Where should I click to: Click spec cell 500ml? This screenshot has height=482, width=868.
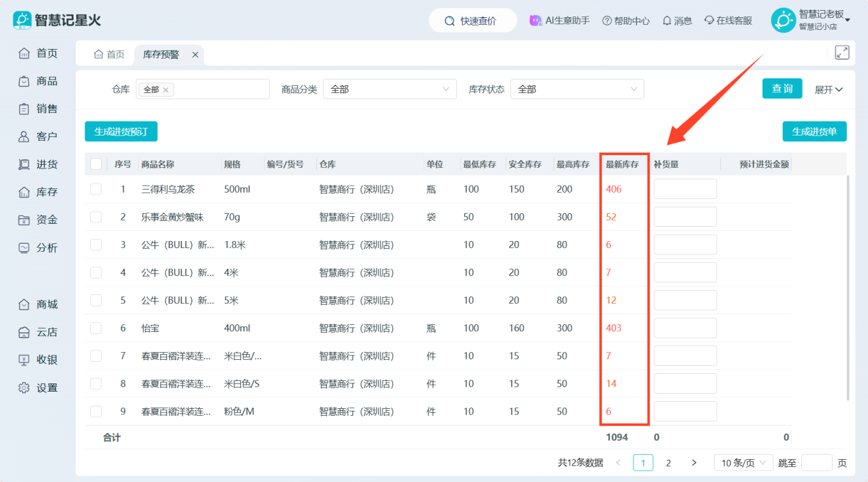pos(238,189)
